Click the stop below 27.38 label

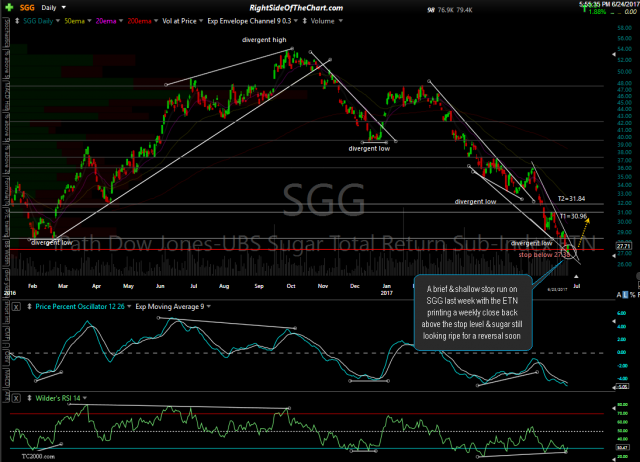tap(544, 255)
